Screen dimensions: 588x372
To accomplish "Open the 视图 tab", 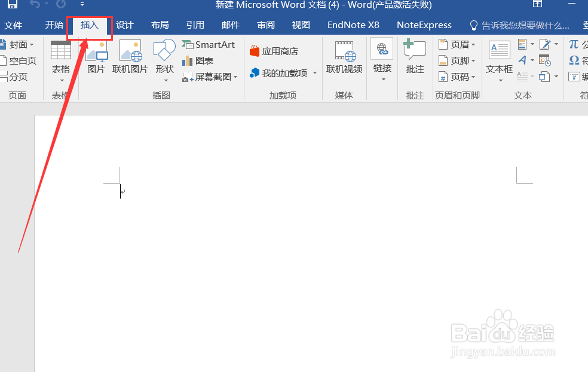I will [301, 25].
